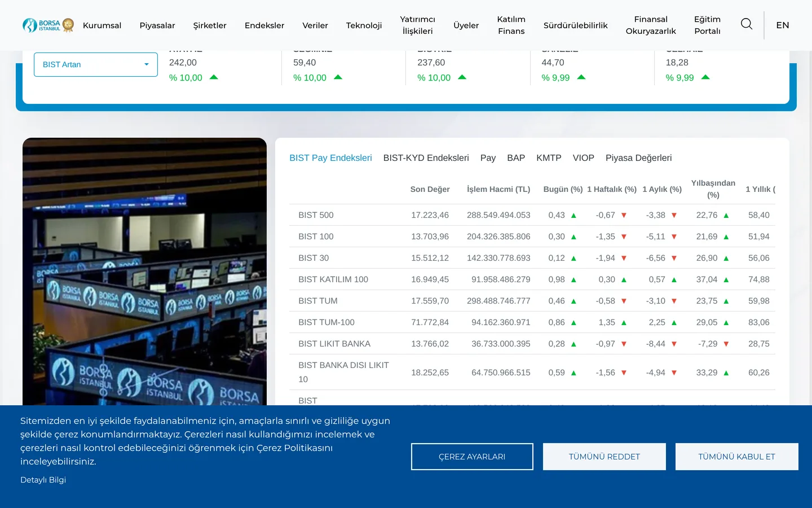This screenshot has width=812, height=508.
Task: Switch language to EN
Action: tap(783, 25)
